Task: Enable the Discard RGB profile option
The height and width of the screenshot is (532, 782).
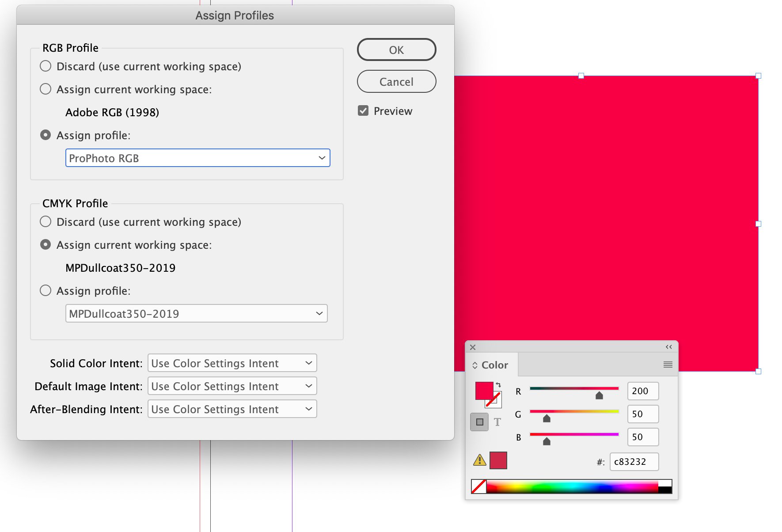Action: pyautogui.click(x=45, y=66)
